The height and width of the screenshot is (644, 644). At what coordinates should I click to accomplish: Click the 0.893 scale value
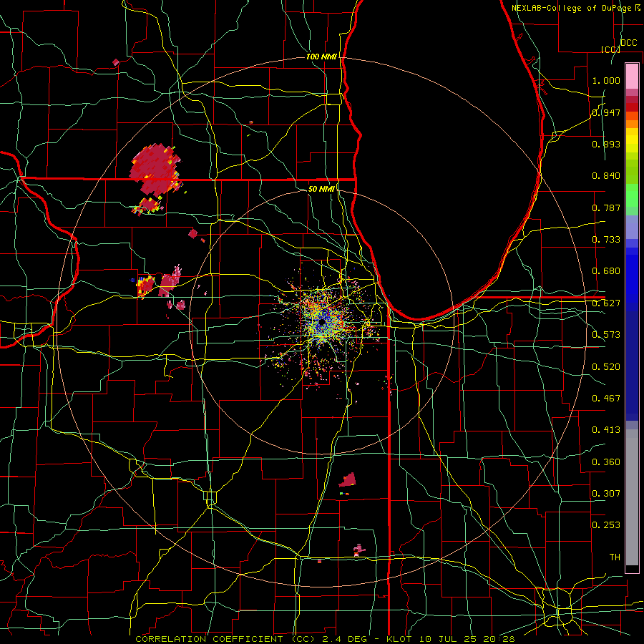[x=606, y=144]
